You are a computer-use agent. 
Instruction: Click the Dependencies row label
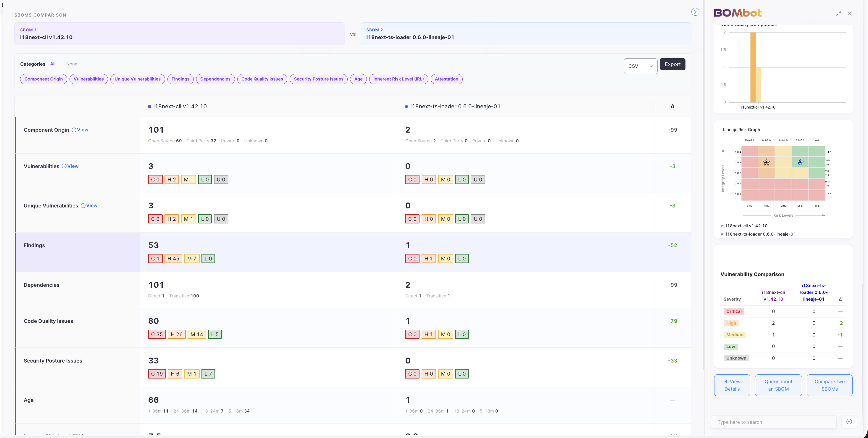pyautogui.click(x=41, y=285)
